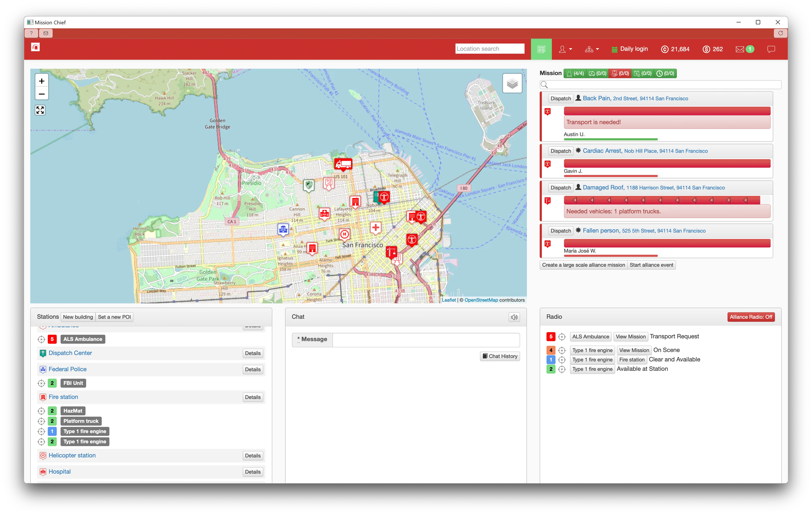812x515 pixels.
Task: Click the Location search field
Action: click(x=490, y=49)
